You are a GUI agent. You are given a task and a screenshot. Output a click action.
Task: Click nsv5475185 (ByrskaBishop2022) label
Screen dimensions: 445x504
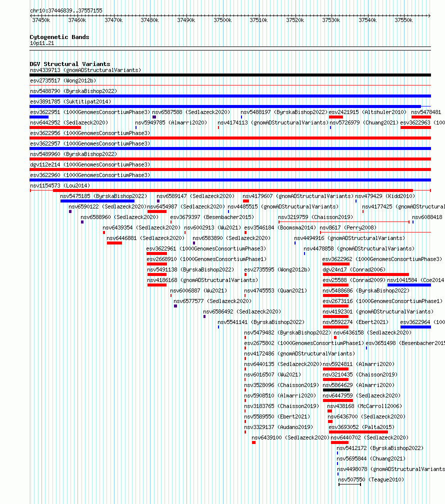pyautogui.click(x=103, y=196)
